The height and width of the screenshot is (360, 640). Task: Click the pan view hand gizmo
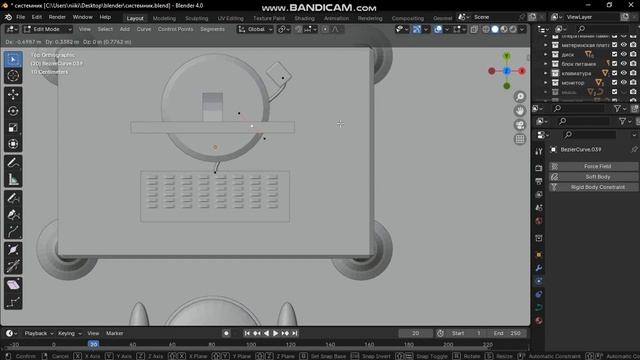pyautogui.click(x=520, y=111)
